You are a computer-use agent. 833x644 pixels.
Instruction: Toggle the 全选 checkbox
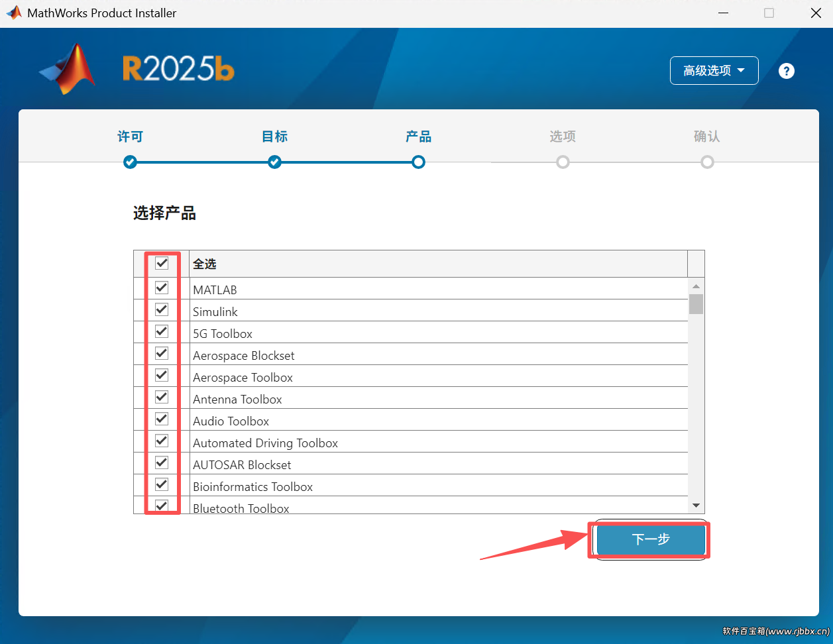point(162,263)
